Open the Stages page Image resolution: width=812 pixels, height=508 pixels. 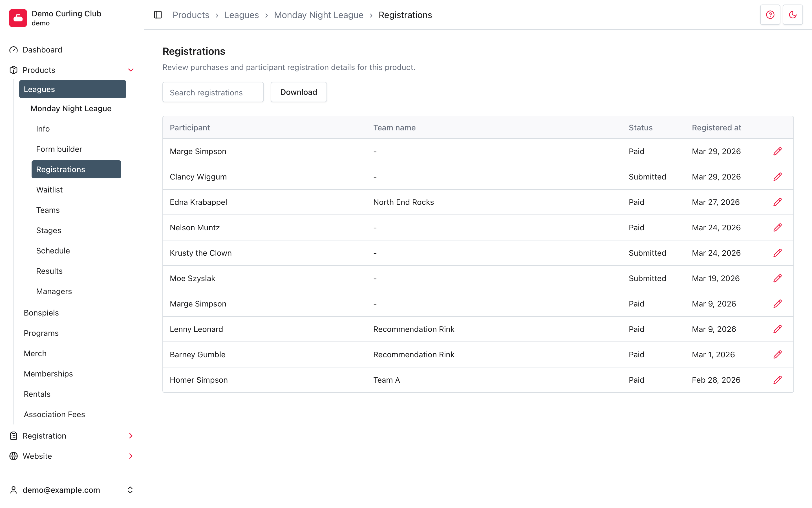point(49,230)
